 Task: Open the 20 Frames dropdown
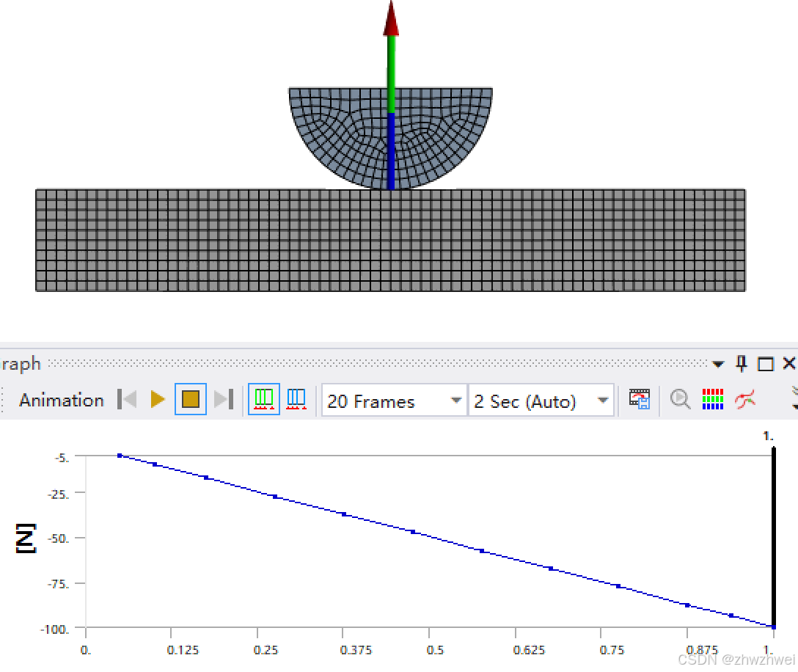tap(395, 401)
